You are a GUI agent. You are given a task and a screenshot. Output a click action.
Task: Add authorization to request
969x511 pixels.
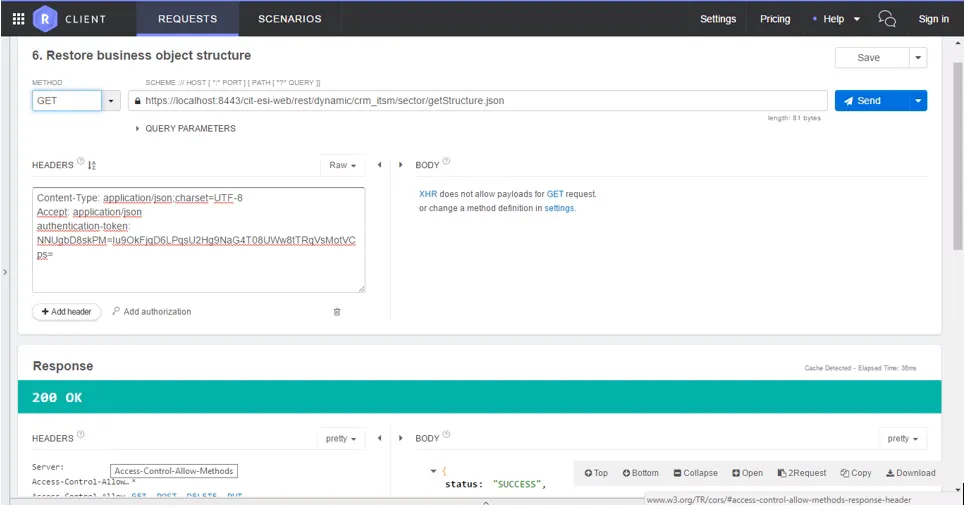153,313
